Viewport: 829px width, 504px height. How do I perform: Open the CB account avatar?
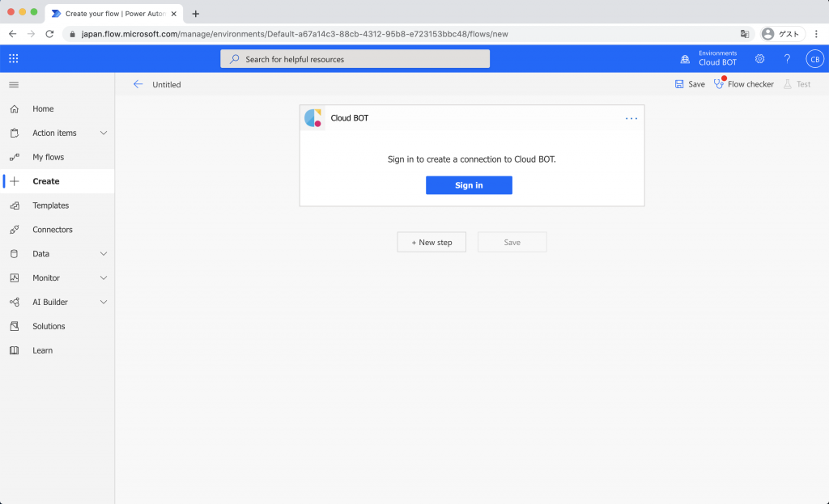coord(814,58)
